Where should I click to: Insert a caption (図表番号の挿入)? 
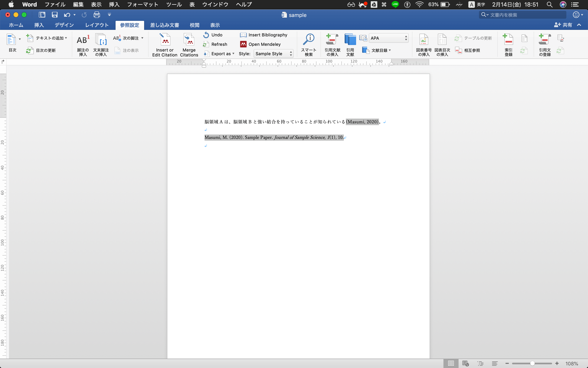(x=424, y=45)
